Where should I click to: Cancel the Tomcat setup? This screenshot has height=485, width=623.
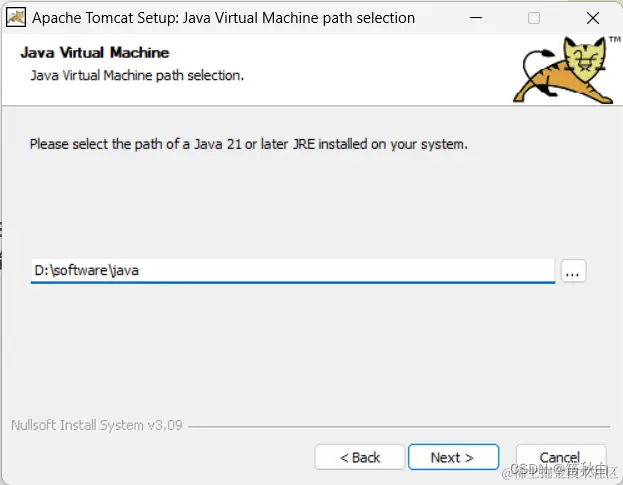pyautogui.click(x=561, y=457)
